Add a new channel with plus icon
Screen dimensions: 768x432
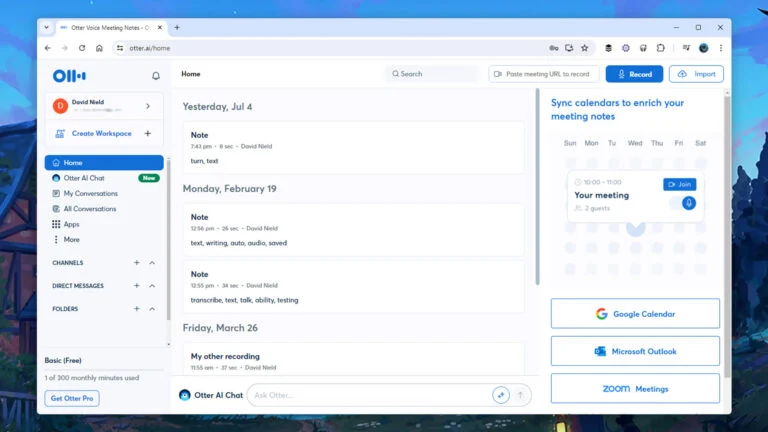pos(137,263)
